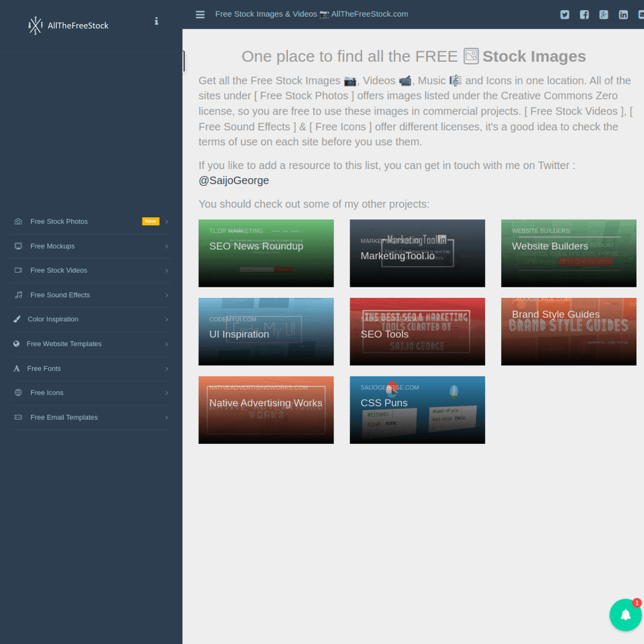
Task: Click the icon beside Free Icons
Action: (x=18, y=393)
